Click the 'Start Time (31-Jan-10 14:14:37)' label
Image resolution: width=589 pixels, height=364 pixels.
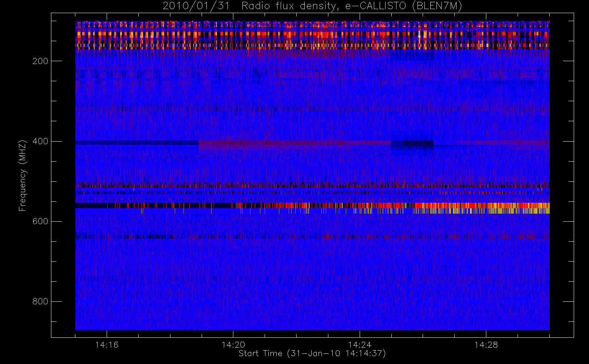pos(312,353)
